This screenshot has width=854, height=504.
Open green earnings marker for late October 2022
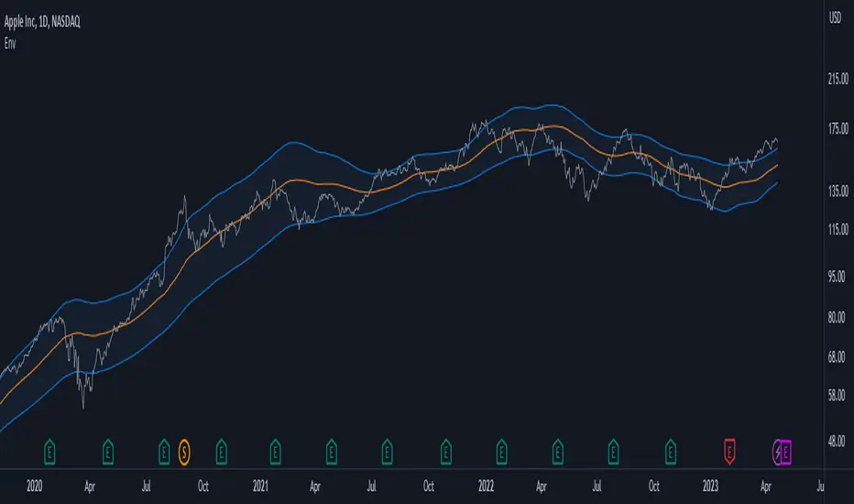[671, 452]
